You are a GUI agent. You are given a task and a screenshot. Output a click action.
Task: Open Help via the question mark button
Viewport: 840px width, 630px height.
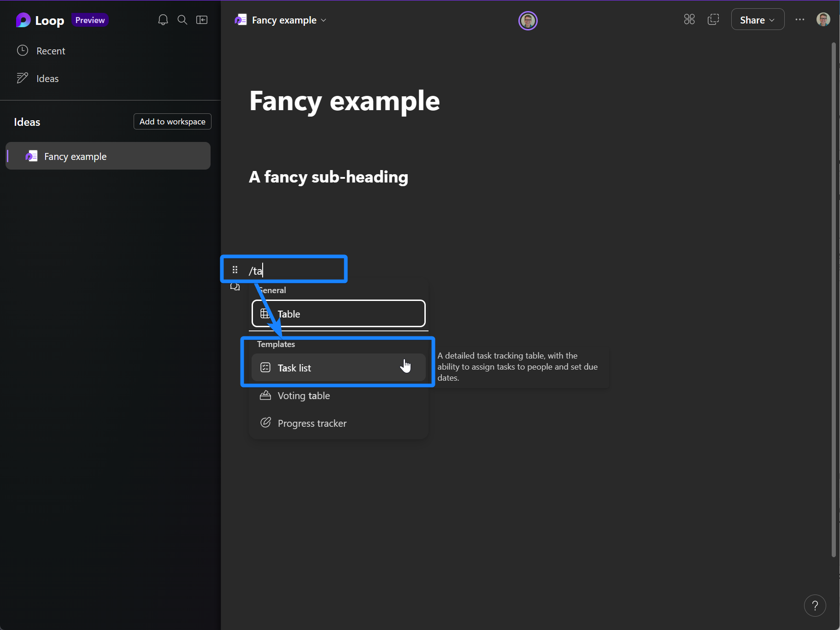coord(815,605)
